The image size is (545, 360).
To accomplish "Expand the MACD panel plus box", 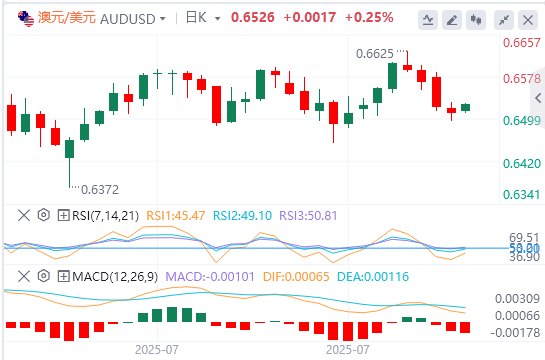I will [63, 277].
